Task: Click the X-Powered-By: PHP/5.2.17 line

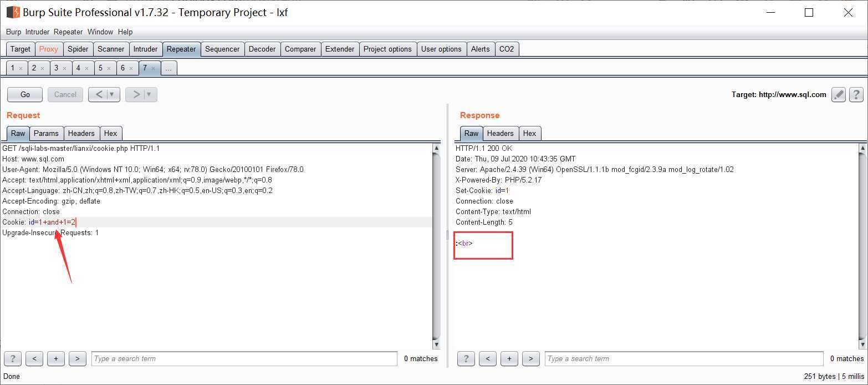Action: 498,180
